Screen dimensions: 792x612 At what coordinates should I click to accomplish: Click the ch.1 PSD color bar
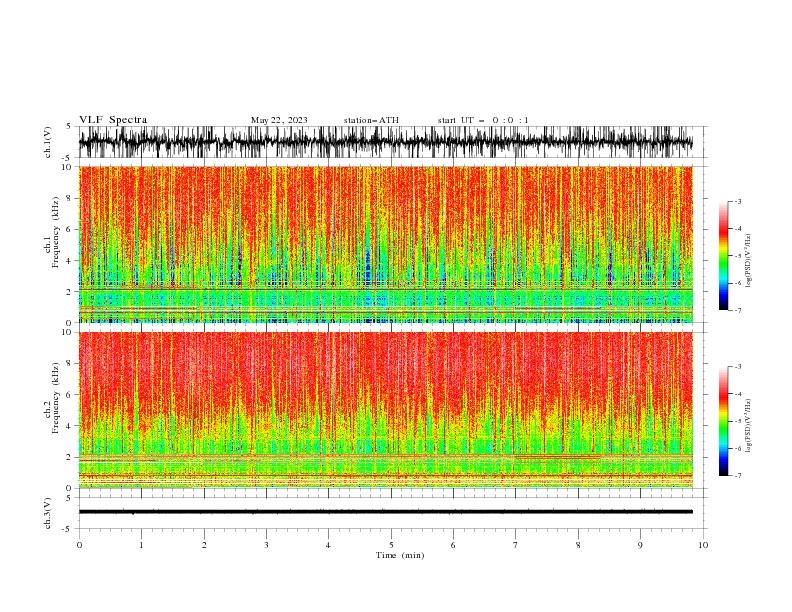pyautogui.click(x=723, y=256)
